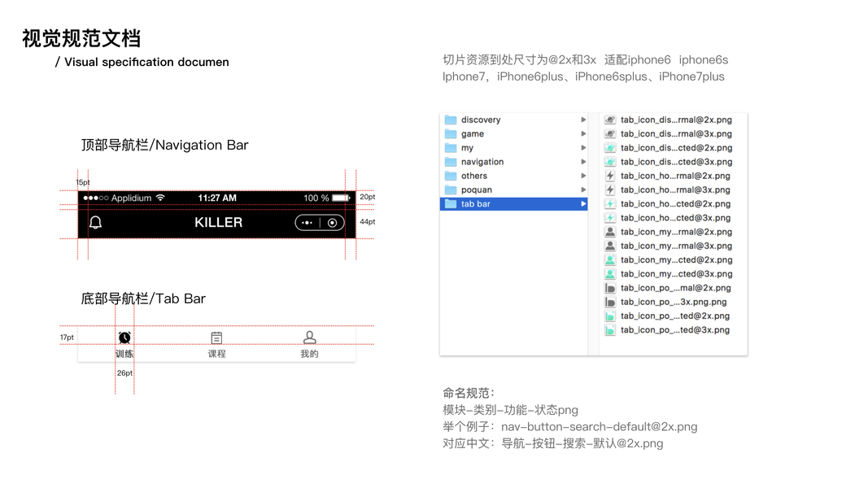The image size is (868, 488).
Task: Click the Applidium carrier name
Action: 131,198
